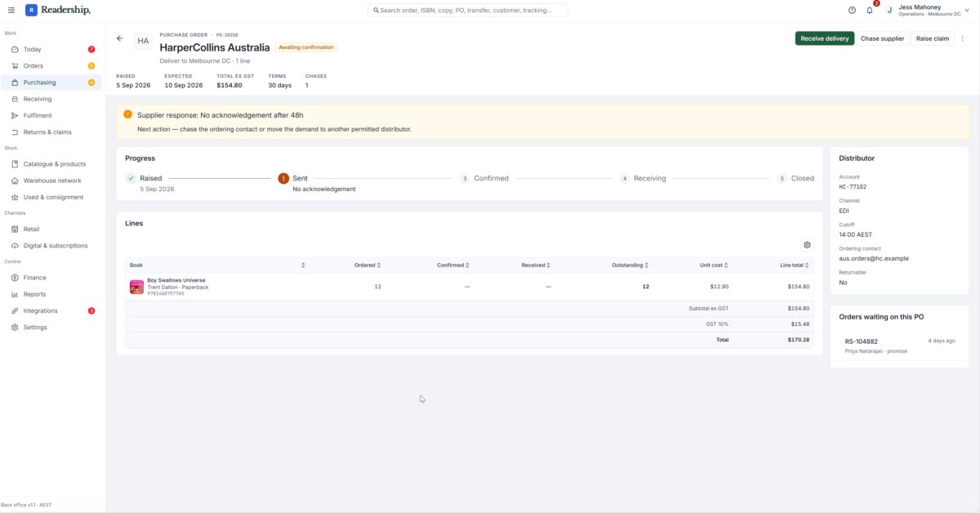Click cutoff time 14:00 AEST

tap(856, 234)
